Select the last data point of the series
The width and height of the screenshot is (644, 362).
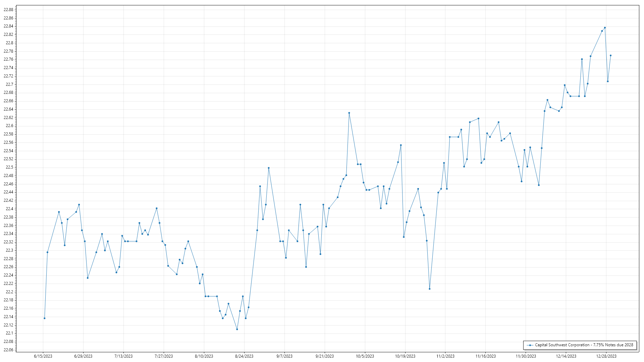(x=610, y=56)
